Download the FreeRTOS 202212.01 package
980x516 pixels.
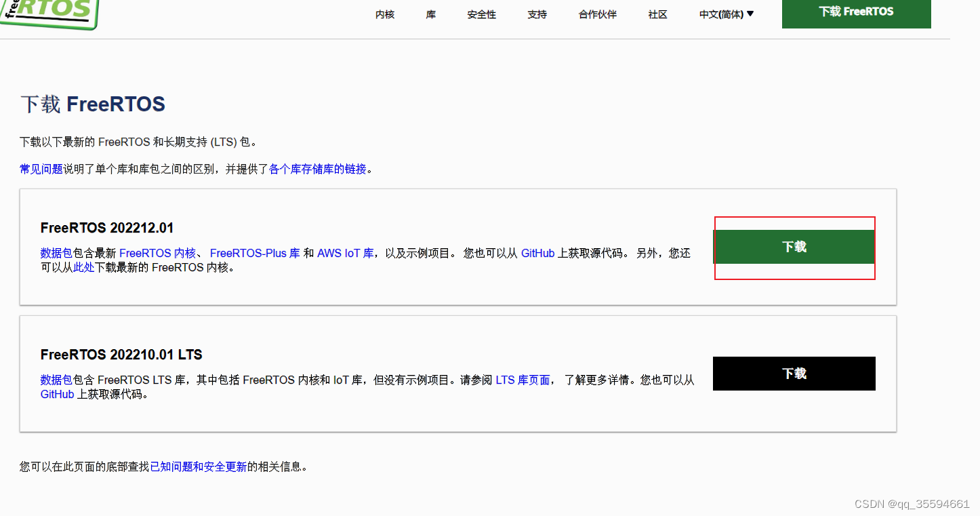point(794,247)
